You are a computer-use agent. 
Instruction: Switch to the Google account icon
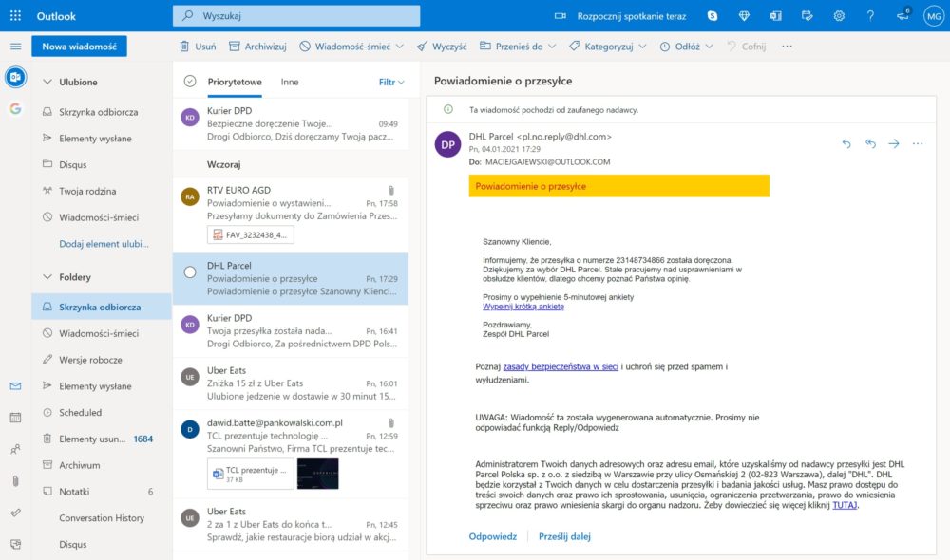[16, 108]
